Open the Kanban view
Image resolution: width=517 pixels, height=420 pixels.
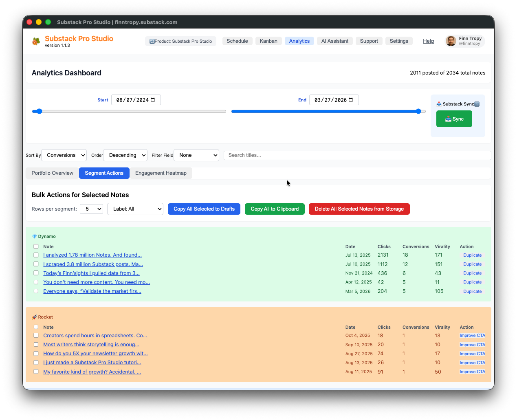tap(268, 41)
